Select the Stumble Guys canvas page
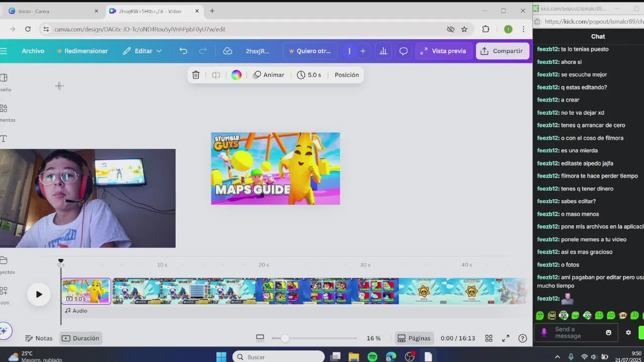644x362 pixels. pos(275,168)
